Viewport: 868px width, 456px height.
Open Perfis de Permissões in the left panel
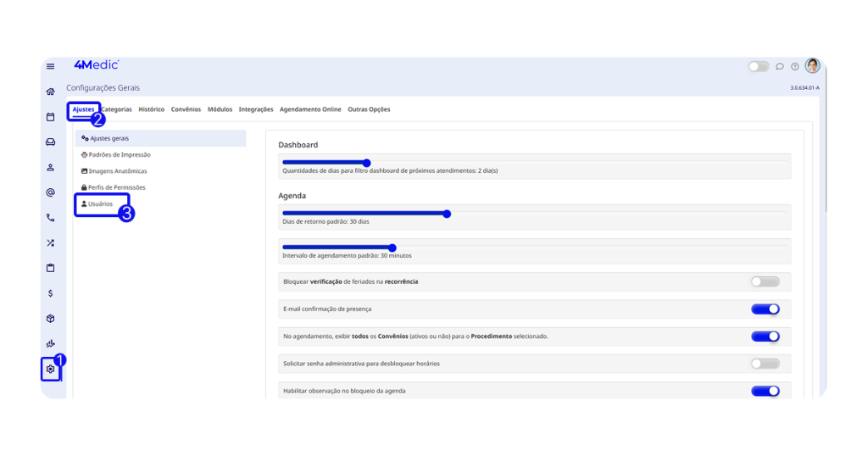pos(117,187)
